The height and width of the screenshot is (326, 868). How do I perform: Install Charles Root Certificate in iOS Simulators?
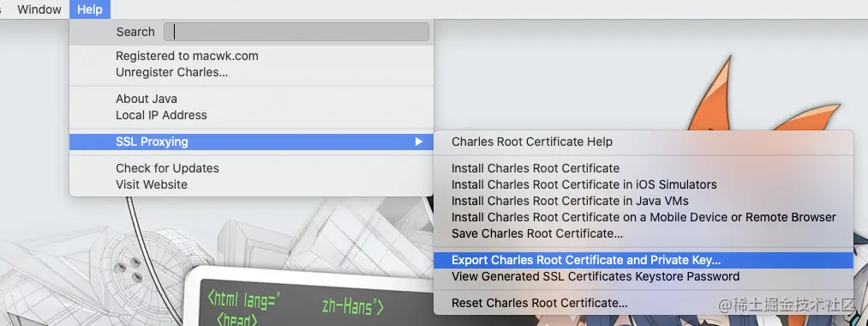coord(644,184)
